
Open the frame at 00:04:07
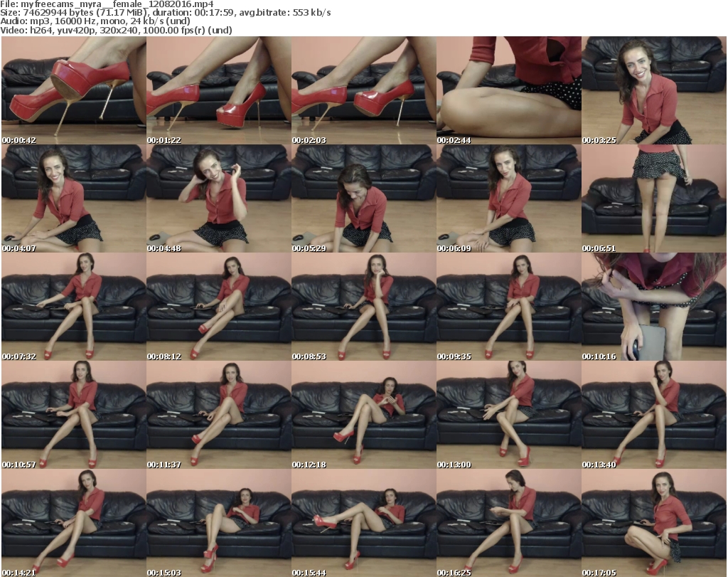tap(74, 198)
